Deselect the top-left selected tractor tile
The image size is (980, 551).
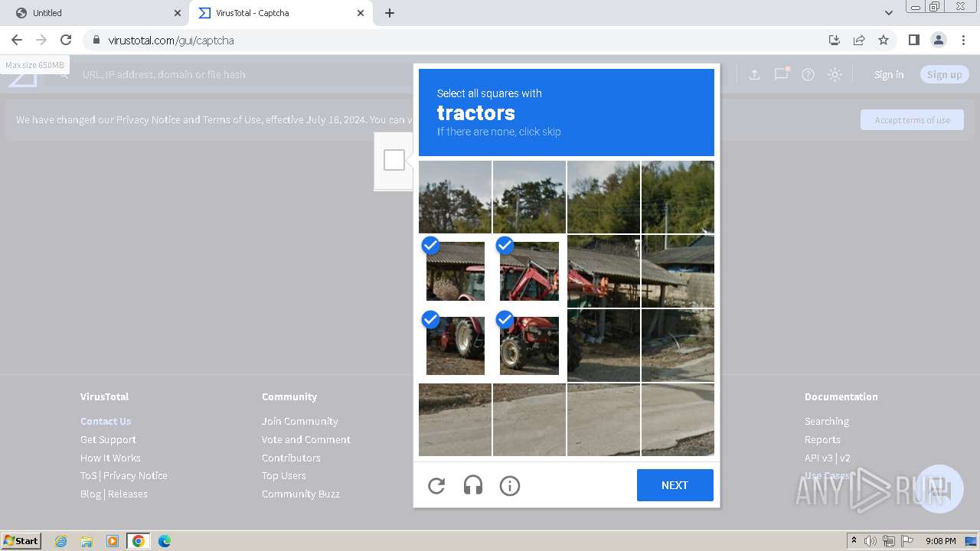455,271
